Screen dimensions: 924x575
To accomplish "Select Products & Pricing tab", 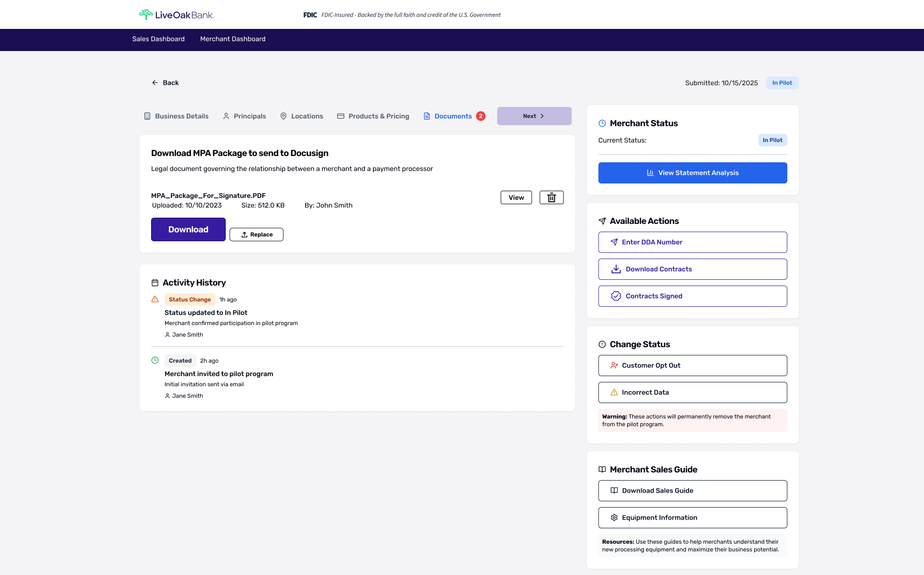I will tap(373, 116).
